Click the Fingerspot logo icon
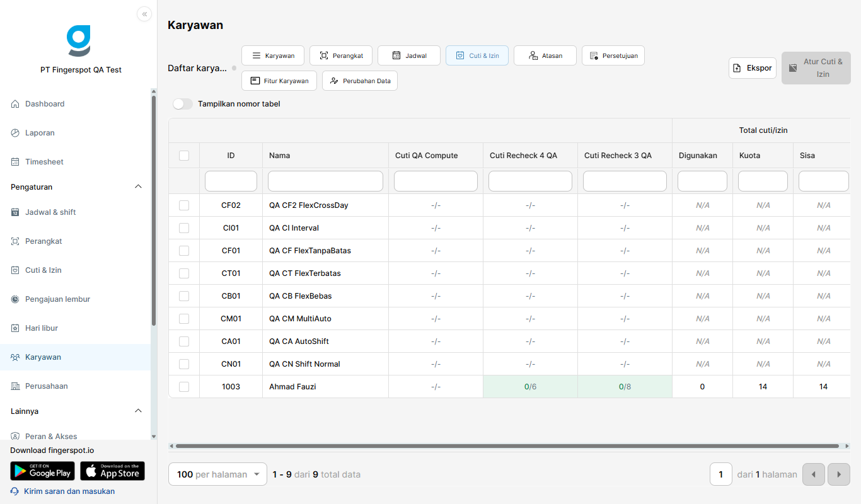The width and height of the screenshot is (861, 504). [79, 40]
